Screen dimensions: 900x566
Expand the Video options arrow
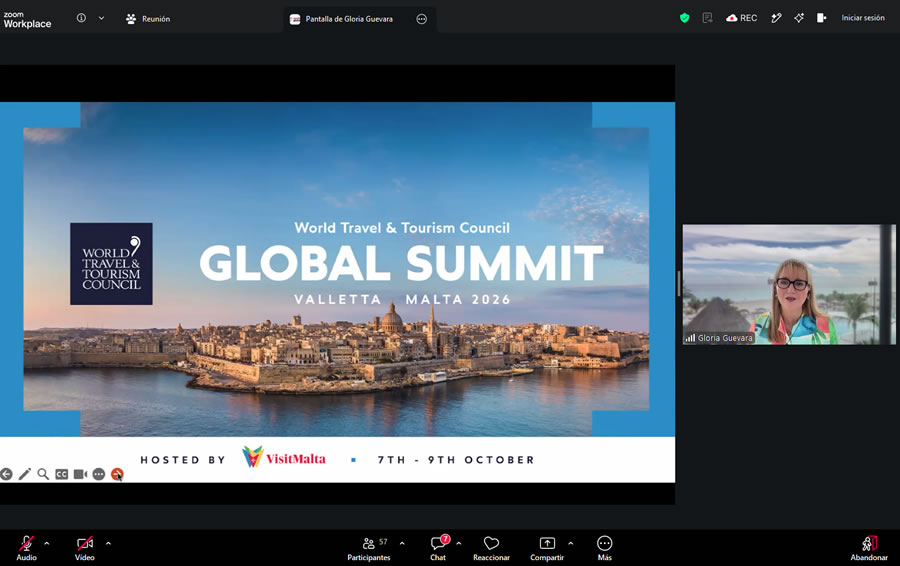click(x=108, y=543)
